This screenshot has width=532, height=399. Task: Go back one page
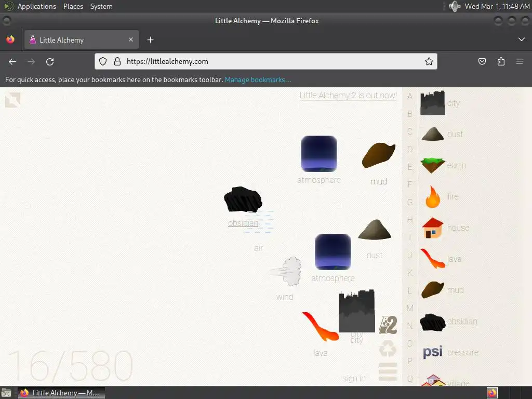12,61
